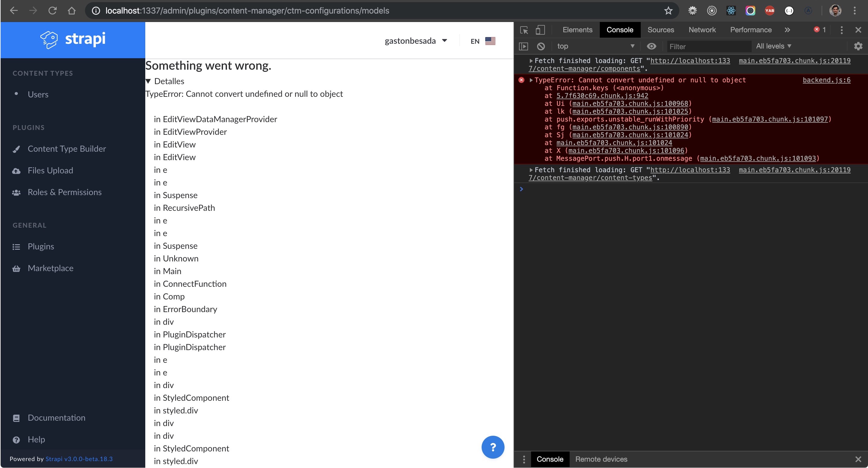This screenshot has height=468, width=868.
Task: Open the All levels log dropdown
Action: [x=774, y=46]
